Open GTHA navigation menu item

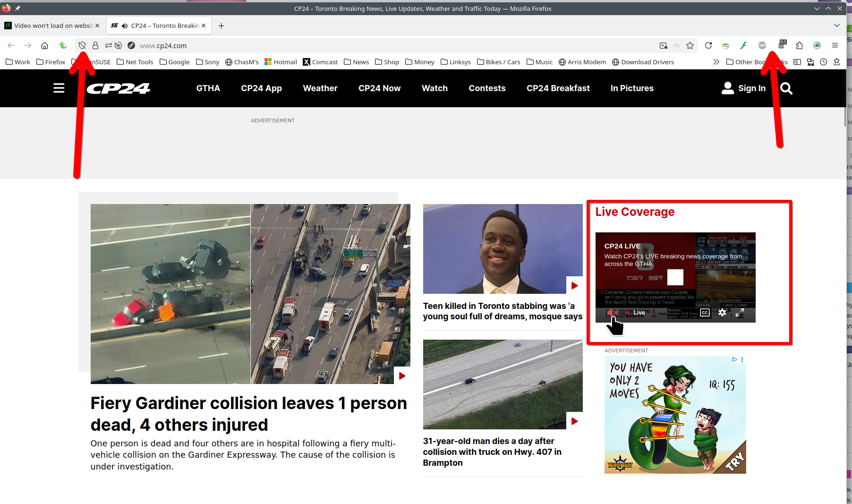tap(208, 88)
